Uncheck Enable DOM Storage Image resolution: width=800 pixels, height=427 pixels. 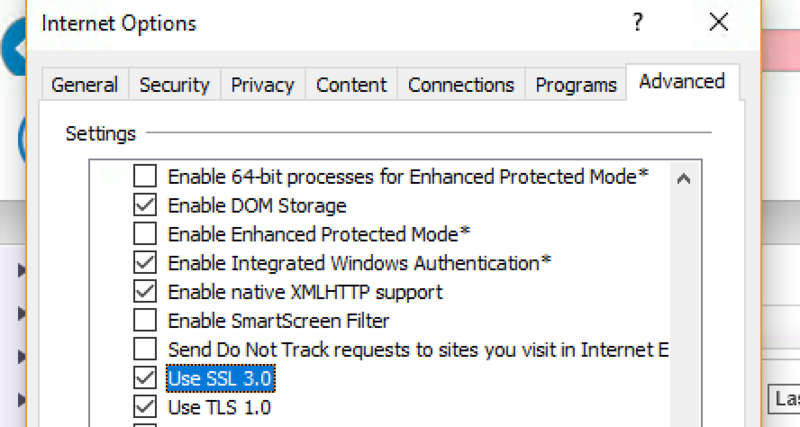coord(145,205)
